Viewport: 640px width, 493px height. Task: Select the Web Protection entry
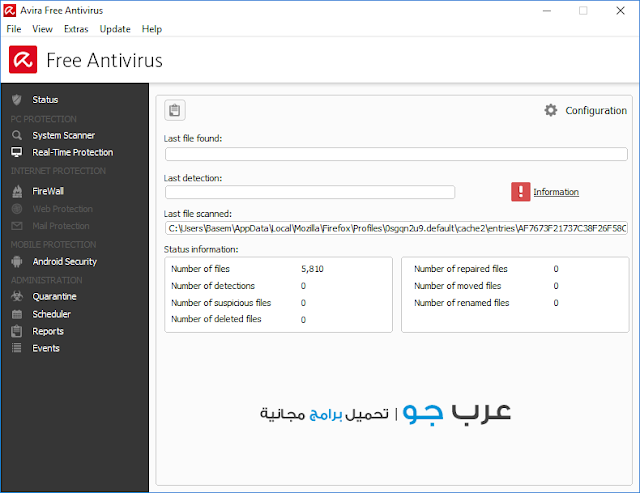[x=62, y=209]
